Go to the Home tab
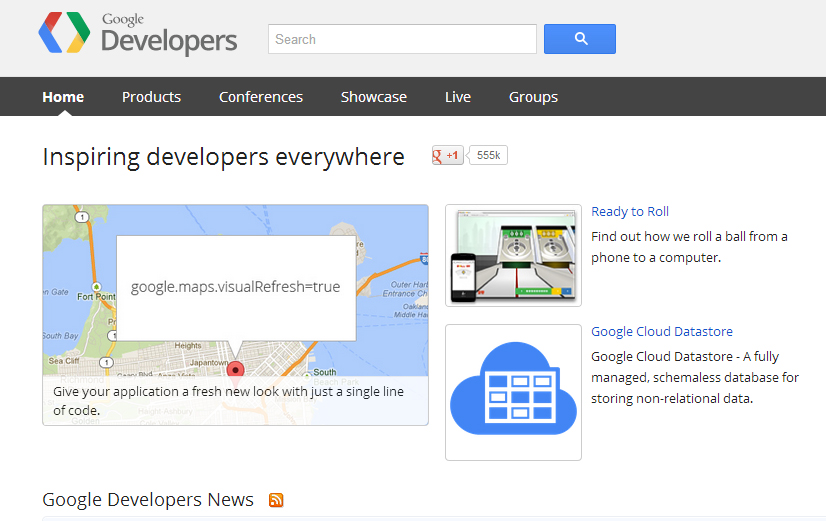Screen dimensions: 826x521 pos(63,97)
